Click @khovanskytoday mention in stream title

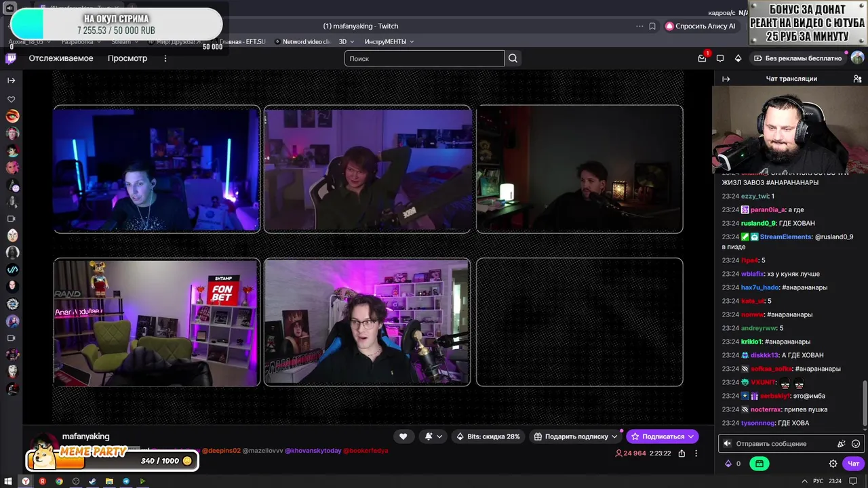[313, 450]
